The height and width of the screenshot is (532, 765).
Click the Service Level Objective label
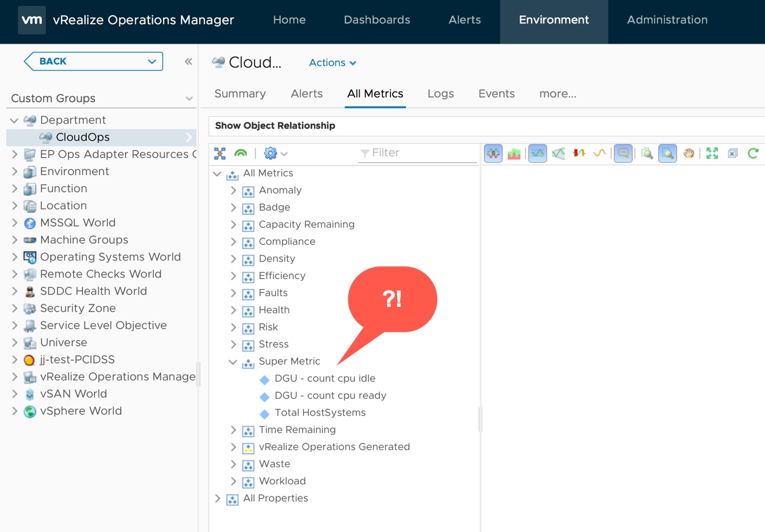[103, 326]
